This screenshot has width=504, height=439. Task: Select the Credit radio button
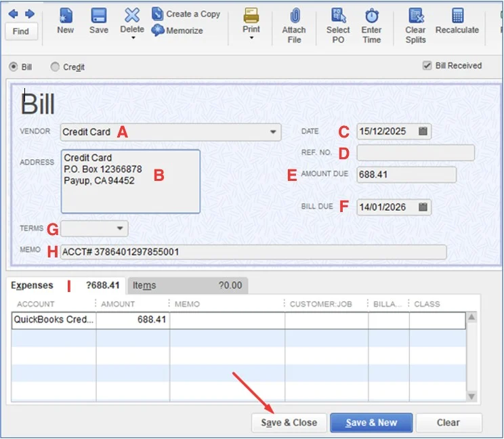point(55,67)
